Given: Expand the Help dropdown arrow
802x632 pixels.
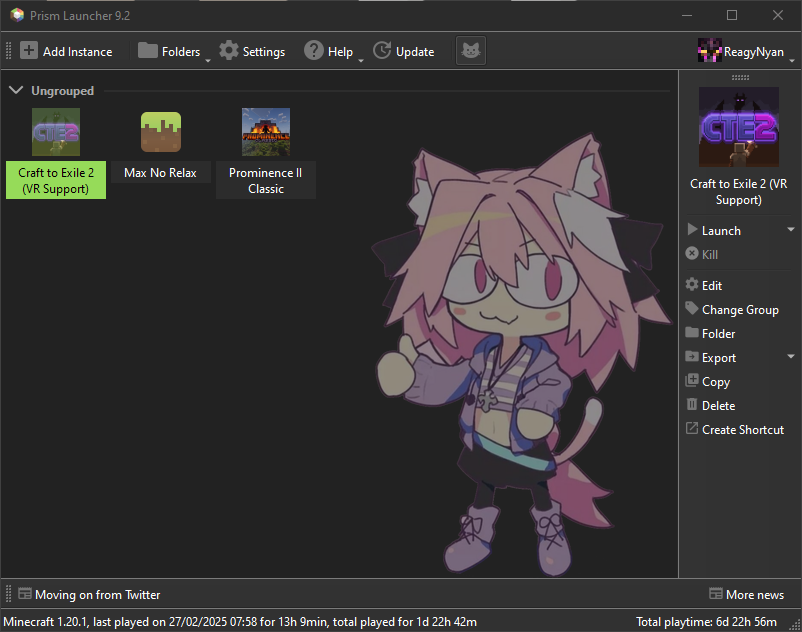Looking at the screenshot, I should point(361,60).
